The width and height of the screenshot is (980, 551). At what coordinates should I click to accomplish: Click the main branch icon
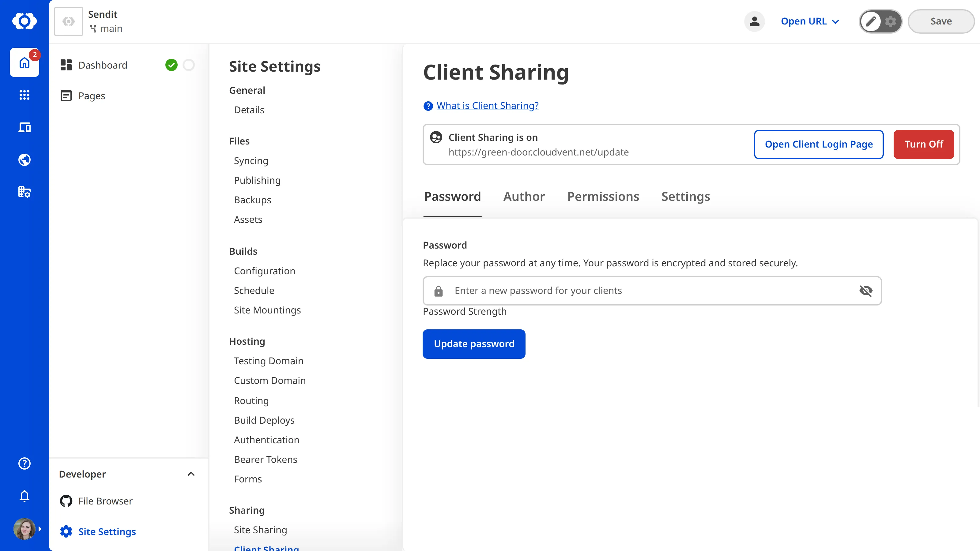coord(93,28)
